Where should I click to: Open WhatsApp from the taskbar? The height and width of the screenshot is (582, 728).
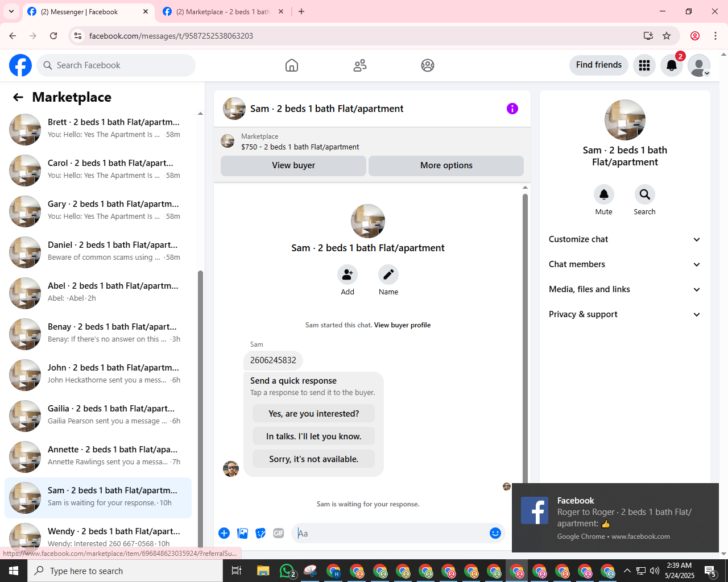pyautogui.click(x=288, y=571)
